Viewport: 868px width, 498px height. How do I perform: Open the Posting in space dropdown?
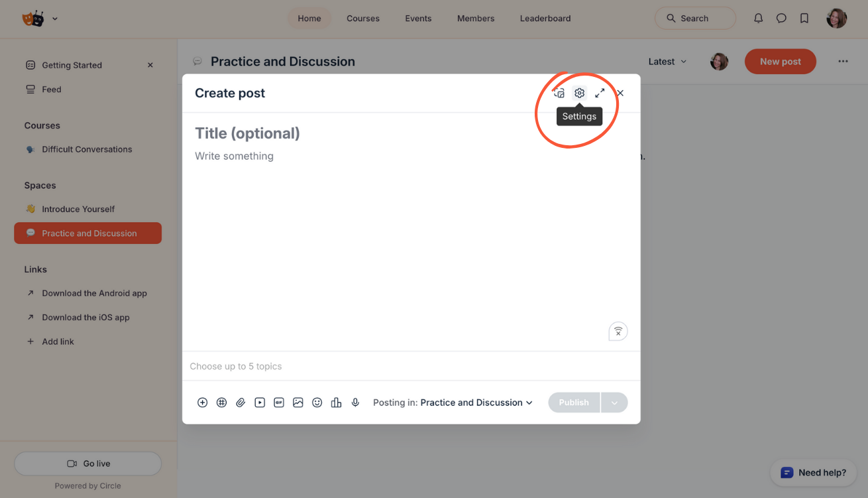pyautogui.click(x=476, y=403)
